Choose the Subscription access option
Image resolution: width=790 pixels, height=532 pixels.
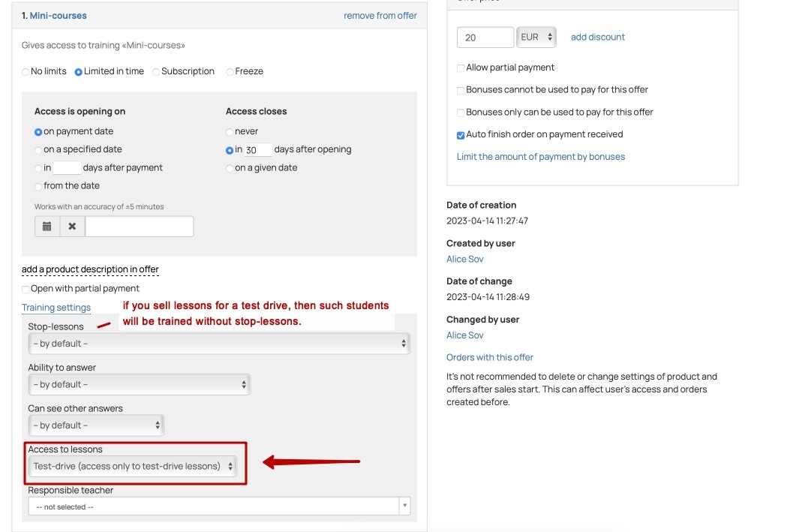(156, 72)
